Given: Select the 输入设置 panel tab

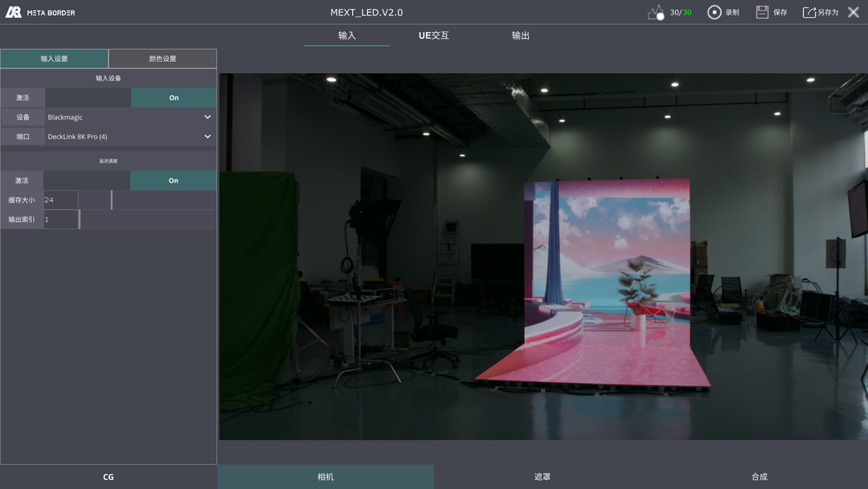Looking at the screenshot, I should click(55, 59).
